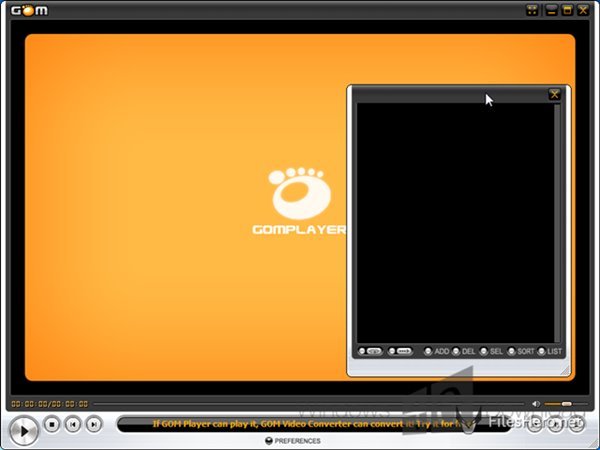Click ADD in the playlist panel
This screenshot has height=450, width=600.
tap(437, 351)
